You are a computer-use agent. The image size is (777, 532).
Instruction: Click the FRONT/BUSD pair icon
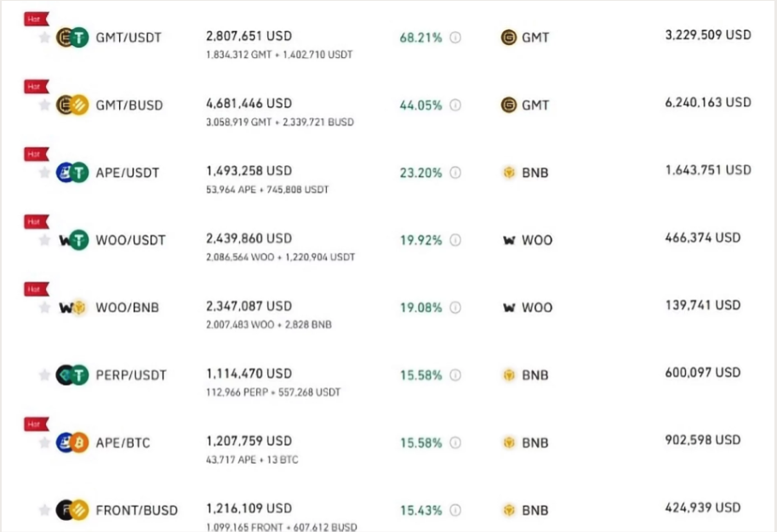click(73, 510)
